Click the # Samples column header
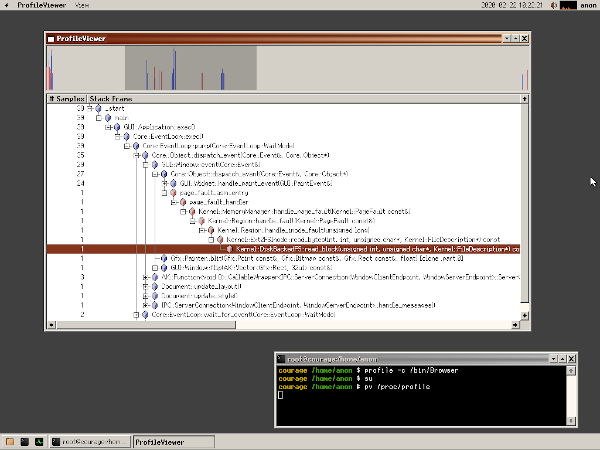This screenshot has height=450, width=600. [67, 99]
